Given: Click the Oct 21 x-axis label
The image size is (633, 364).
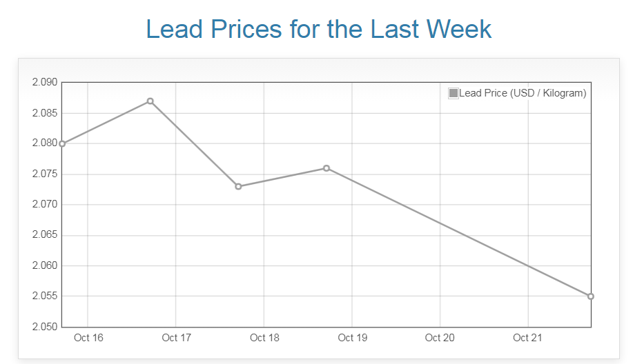Looking at the screenshot, I should point(528,338).
